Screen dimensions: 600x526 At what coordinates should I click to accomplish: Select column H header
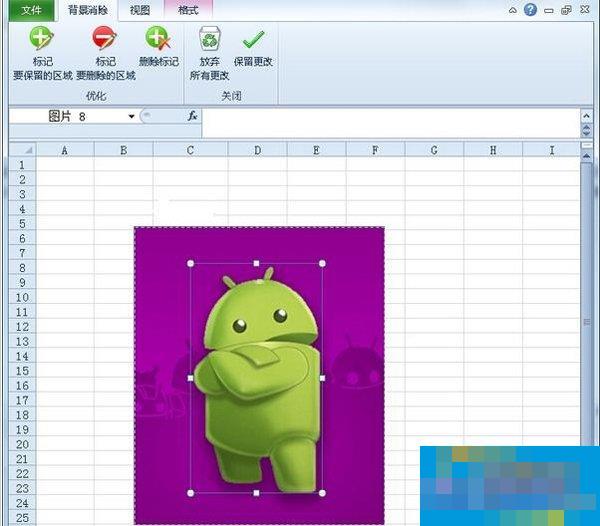point(493,150)
